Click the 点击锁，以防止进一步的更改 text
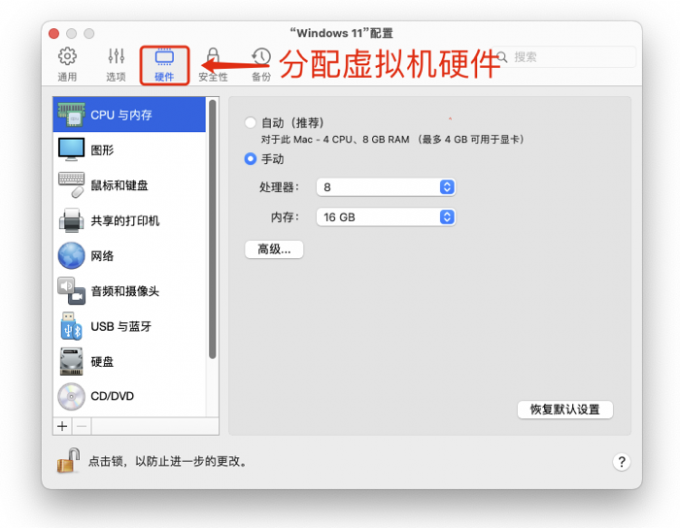680x528 pixels. click(x=168, y=461)
